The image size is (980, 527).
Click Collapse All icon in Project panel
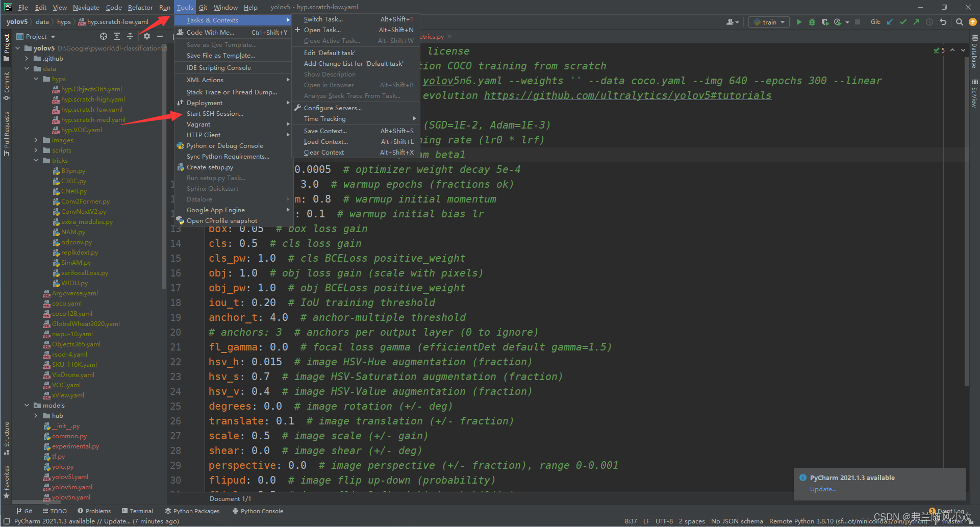(130, 36)
